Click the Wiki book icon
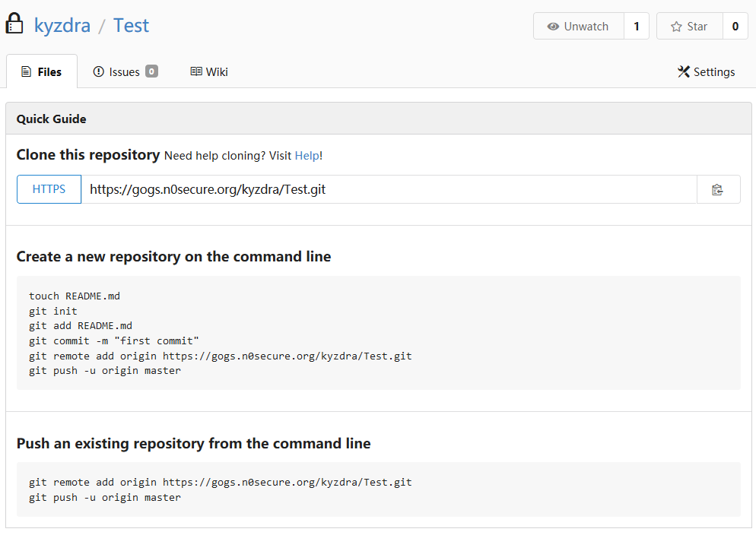Screen dimensions: 756x551 pyautogui.click(x=196, y=71)
